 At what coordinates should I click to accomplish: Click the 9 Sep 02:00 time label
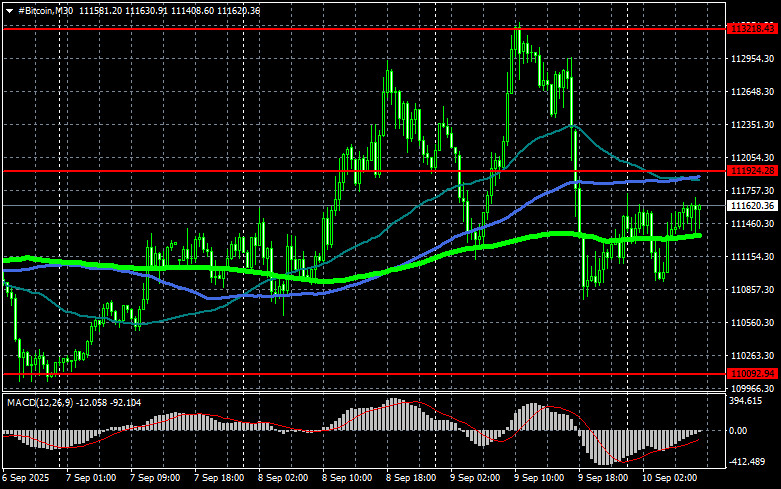(475, 478)
